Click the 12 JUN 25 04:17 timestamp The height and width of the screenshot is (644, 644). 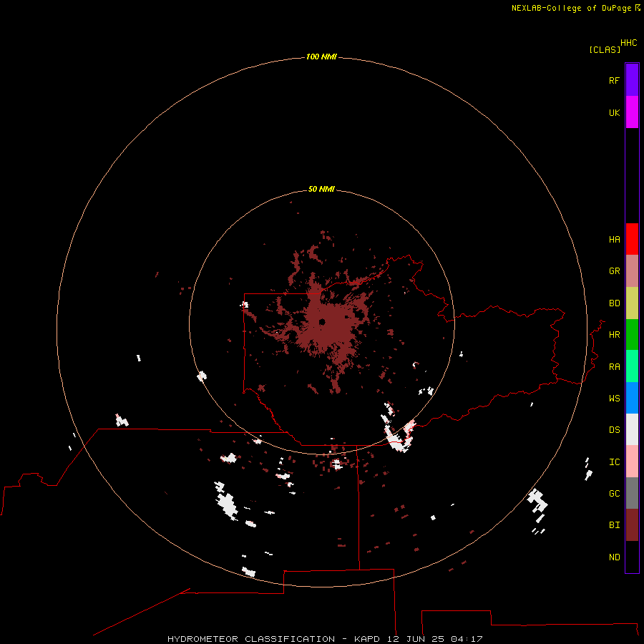(434, 639)
